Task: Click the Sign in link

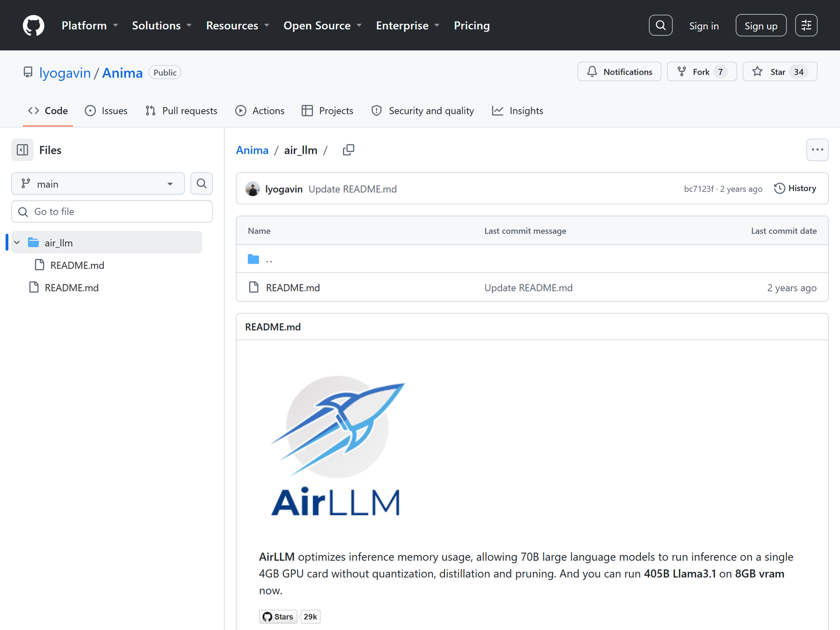Action: click(x=703, y=26)
